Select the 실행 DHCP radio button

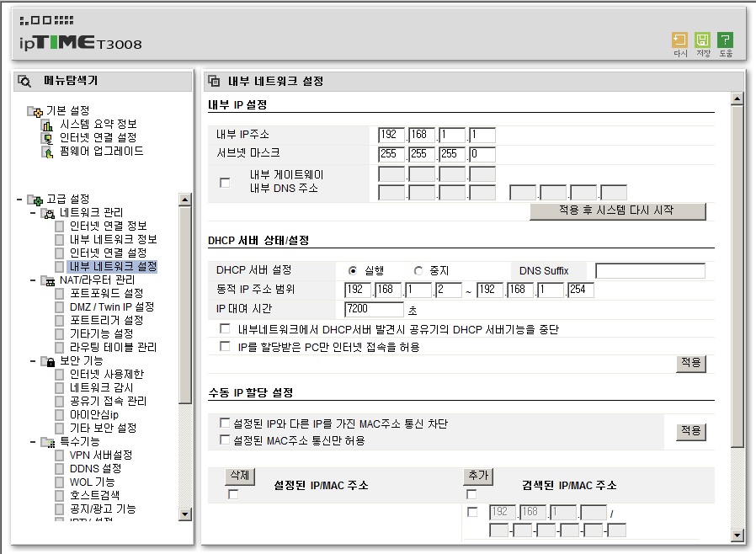pos(353,271)
